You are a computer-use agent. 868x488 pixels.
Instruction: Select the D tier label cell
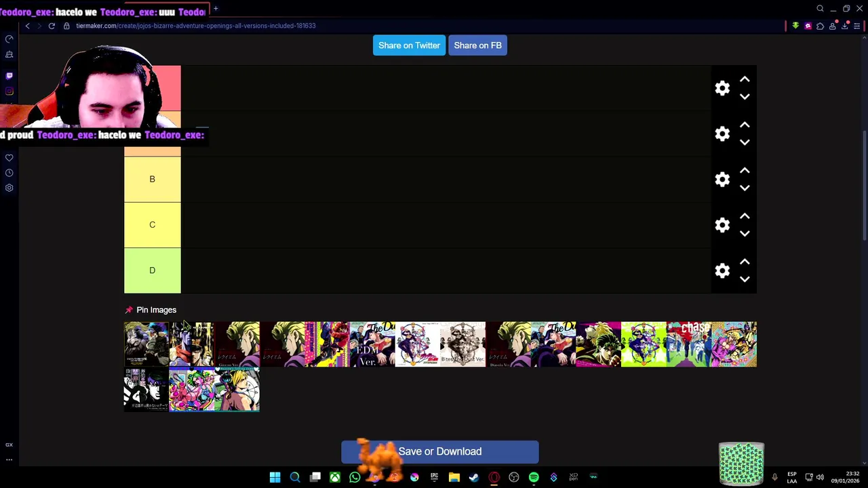[153, 270]
